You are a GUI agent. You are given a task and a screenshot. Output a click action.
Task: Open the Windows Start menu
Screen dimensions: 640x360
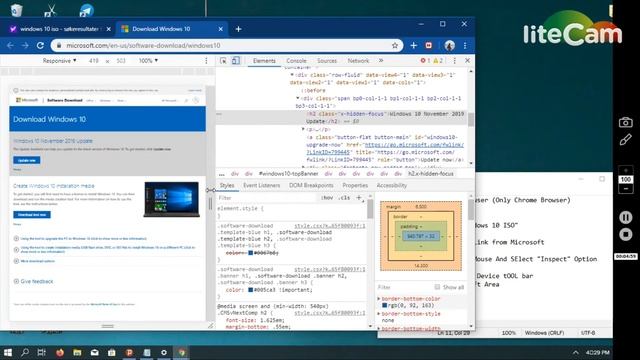(x=8, y=352)
